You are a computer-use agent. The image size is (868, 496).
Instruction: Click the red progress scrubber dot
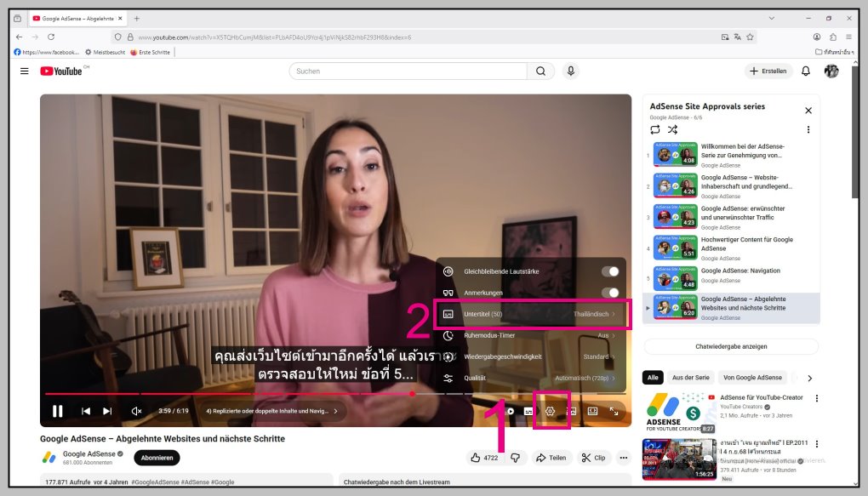click(413, 394)
